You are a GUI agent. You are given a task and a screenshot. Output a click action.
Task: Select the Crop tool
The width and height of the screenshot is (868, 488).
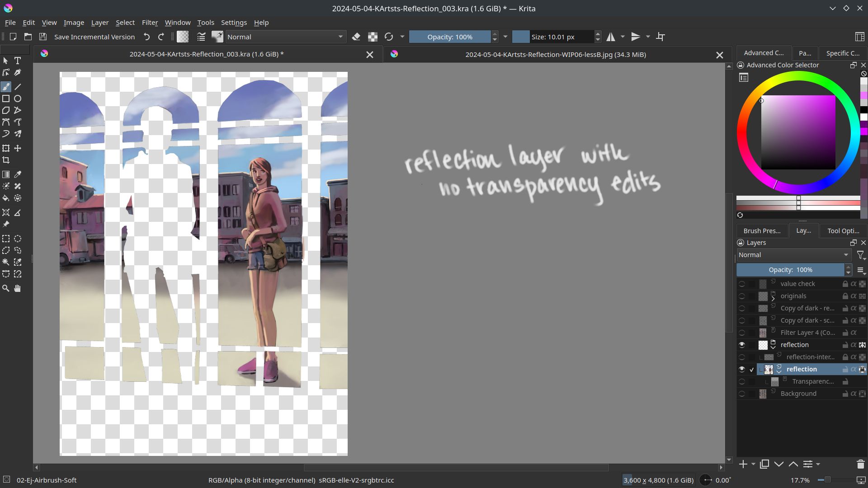coord(6,160)
